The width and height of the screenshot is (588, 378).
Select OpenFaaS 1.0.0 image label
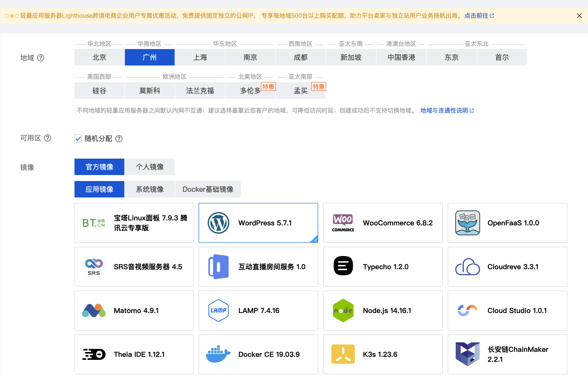[513, 223]
